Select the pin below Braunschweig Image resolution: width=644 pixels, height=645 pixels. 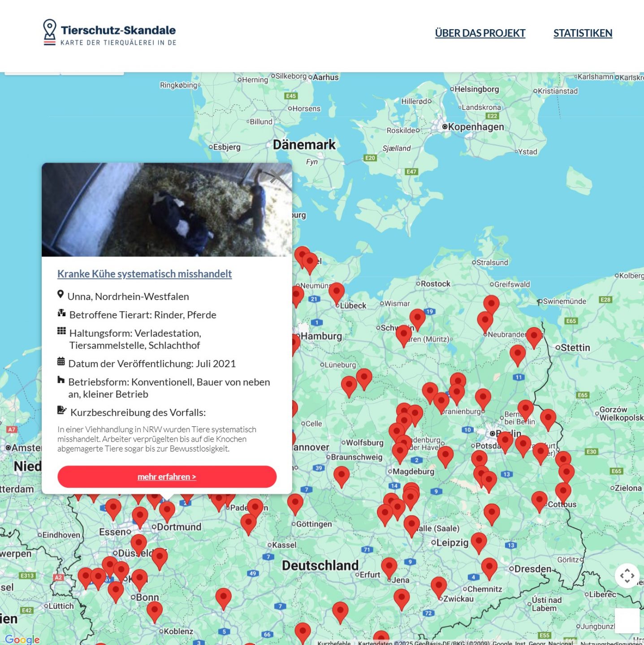click(x=341, y=475)
